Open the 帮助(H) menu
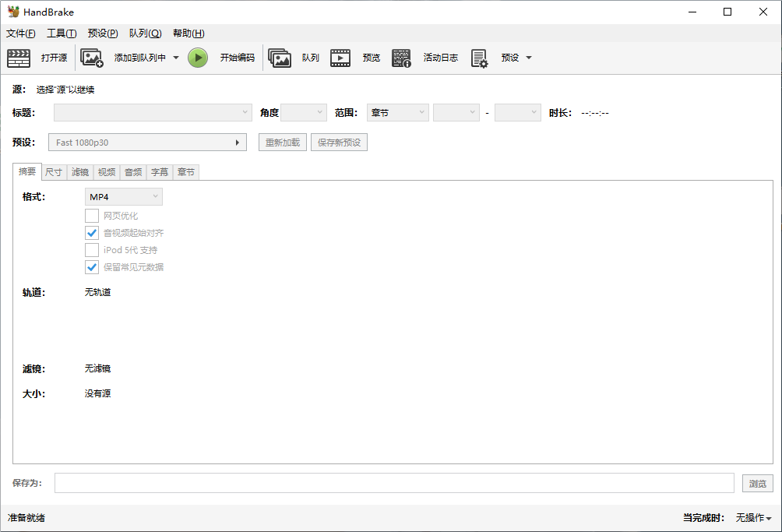Screen dimensions: 782x532 pyautogui.click(x=188, y=33)
